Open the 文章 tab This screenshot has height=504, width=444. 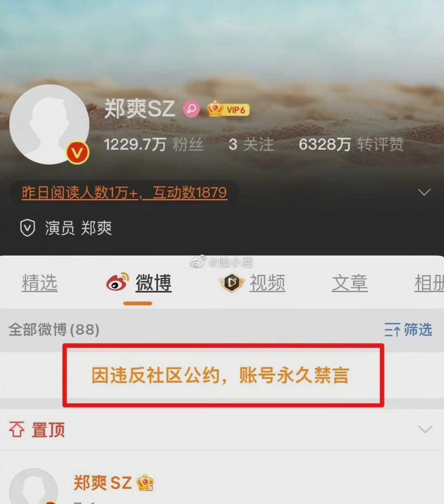point(350,283)
